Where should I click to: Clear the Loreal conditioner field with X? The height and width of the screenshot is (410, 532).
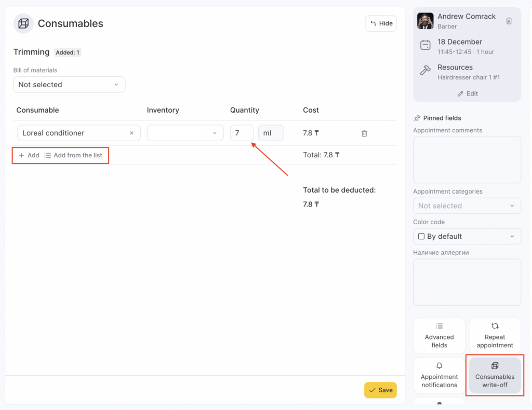coord(131,133)
